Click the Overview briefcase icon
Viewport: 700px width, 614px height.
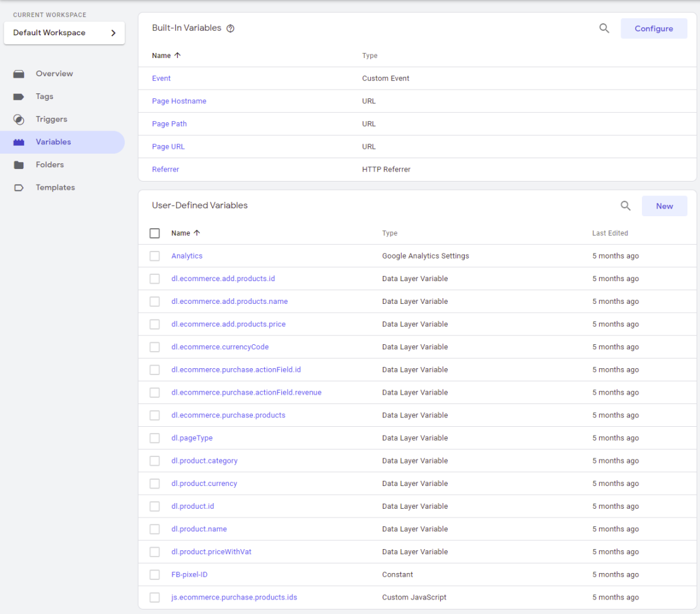(19, 74)
